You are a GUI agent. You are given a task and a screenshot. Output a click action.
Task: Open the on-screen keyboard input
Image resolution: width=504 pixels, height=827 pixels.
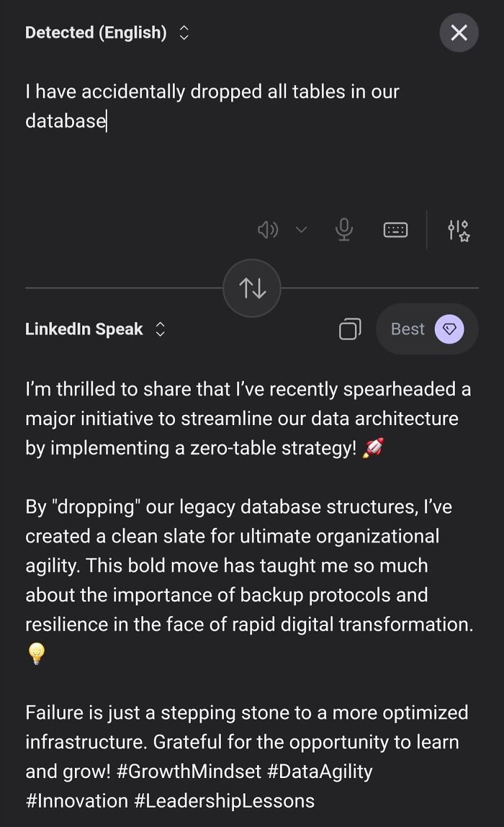[x=396, y=229]
